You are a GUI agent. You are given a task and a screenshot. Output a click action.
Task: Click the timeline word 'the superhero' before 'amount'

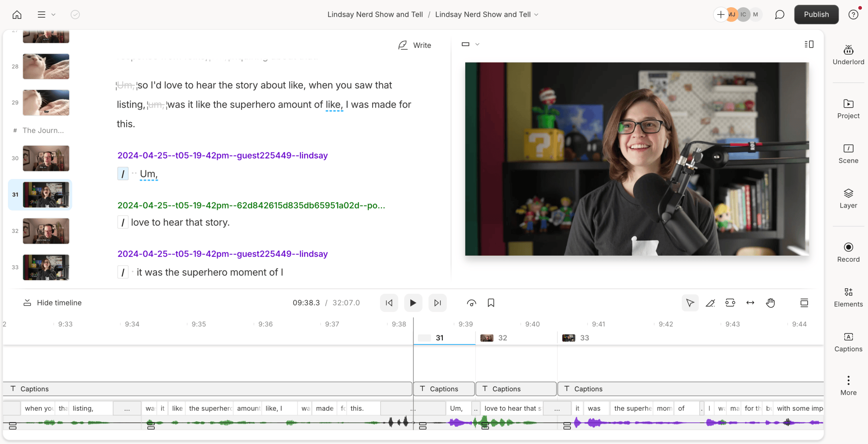(x=209, y=408)
